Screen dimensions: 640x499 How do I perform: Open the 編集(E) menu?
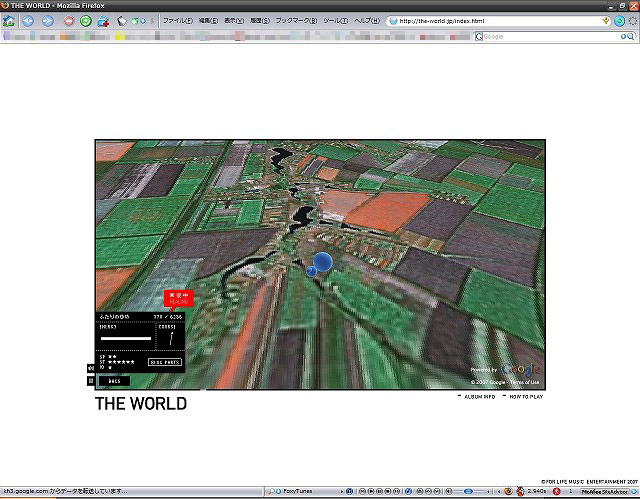[208, 20]
